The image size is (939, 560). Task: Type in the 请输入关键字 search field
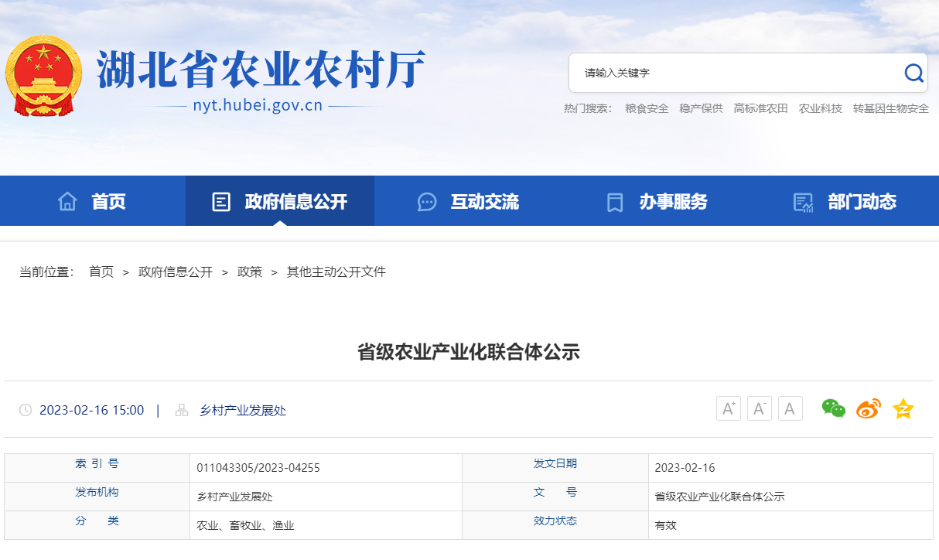[x=735, y=73]
